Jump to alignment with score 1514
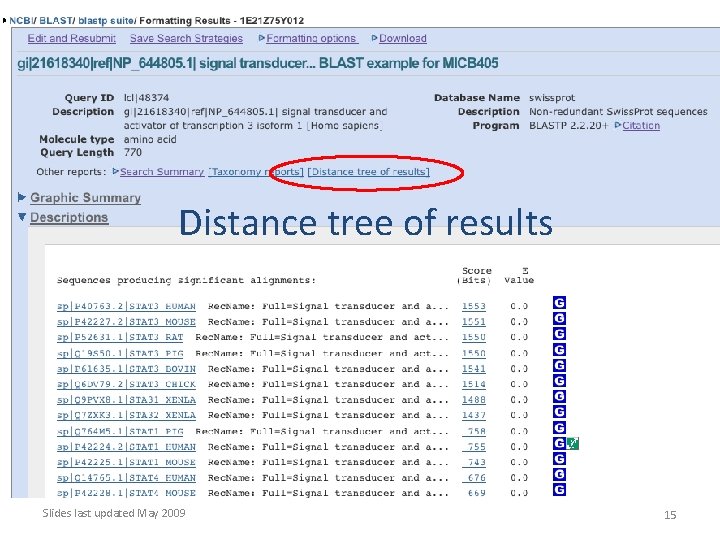Screen dimensions: 720x540 pyautogui.click(x=474, y=384)
